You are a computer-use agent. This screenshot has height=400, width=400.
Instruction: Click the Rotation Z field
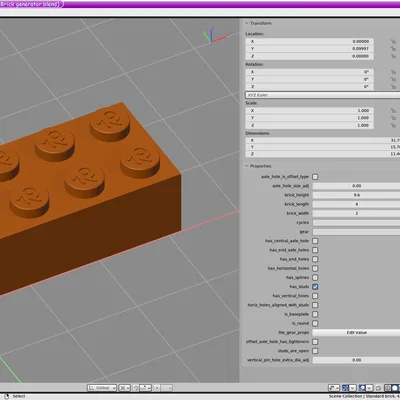click(309, 87)
